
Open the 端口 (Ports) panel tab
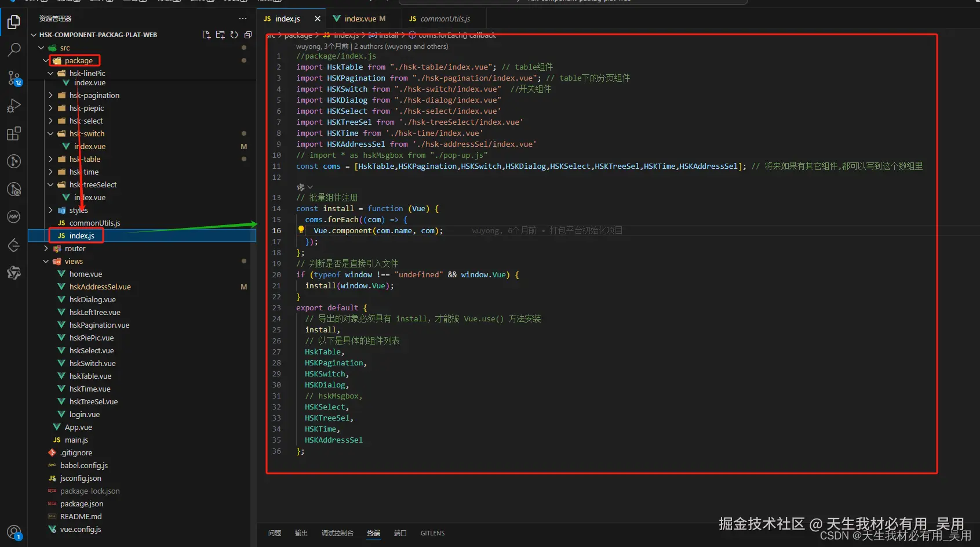pyautogui.click(x=400, y=533)
